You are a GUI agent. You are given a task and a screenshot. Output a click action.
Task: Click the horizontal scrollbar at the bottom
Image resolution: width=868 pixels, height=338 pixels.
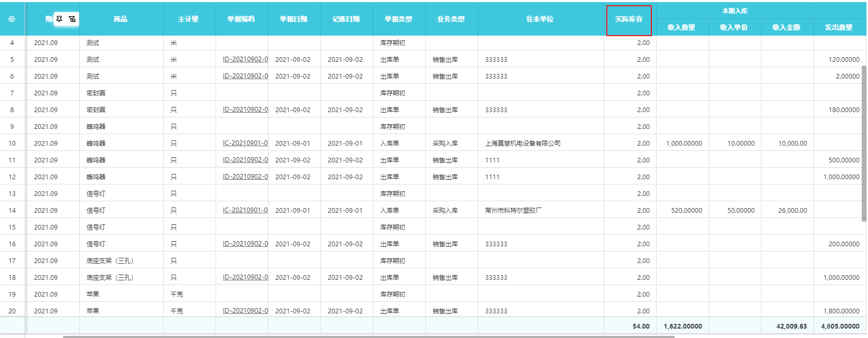coord(367,336)
